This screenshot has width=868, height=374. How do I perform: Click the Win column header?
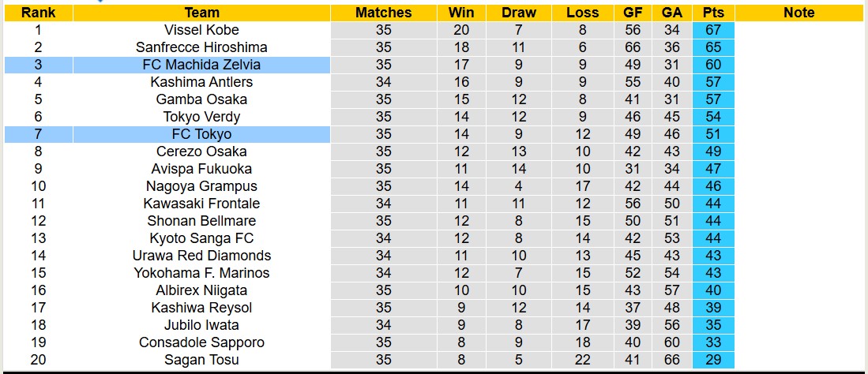(461, 13)
